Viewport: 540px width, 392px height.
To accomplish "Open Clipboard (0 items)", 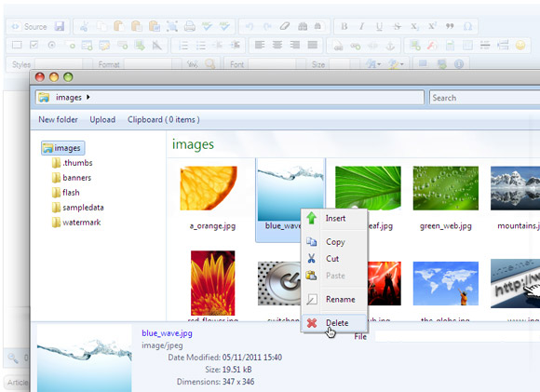I will tap(164, 119).
